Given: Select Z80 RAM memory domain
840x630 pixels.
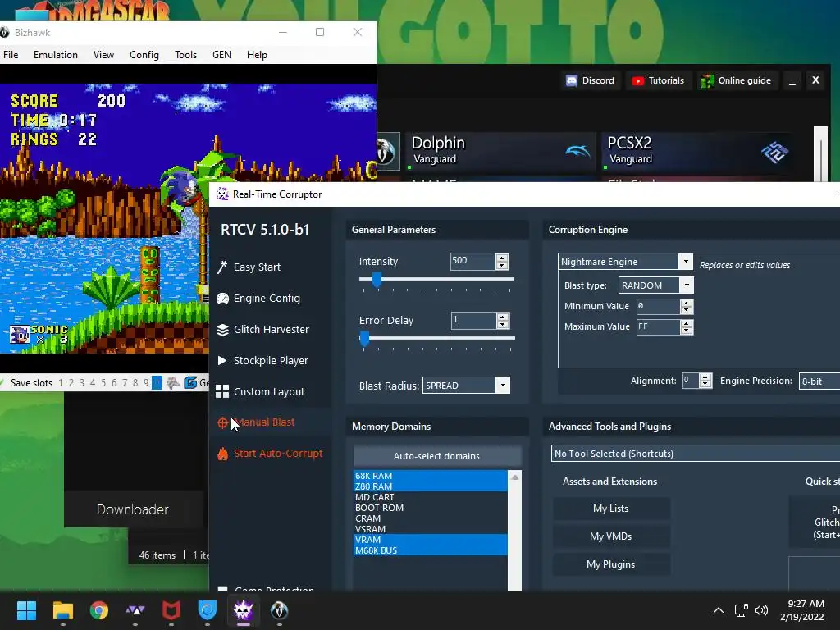Looking at the screenshot, I should [x=430, y=486].
